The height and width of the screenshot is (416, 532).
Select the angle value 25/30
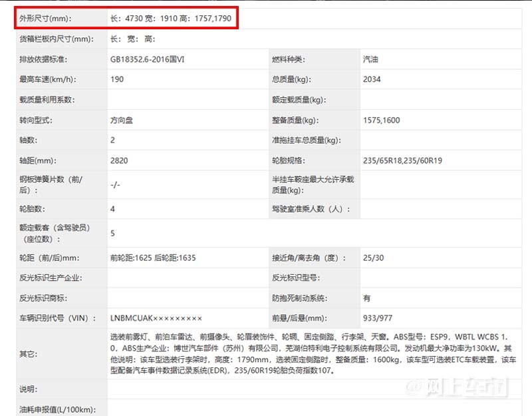373,258
